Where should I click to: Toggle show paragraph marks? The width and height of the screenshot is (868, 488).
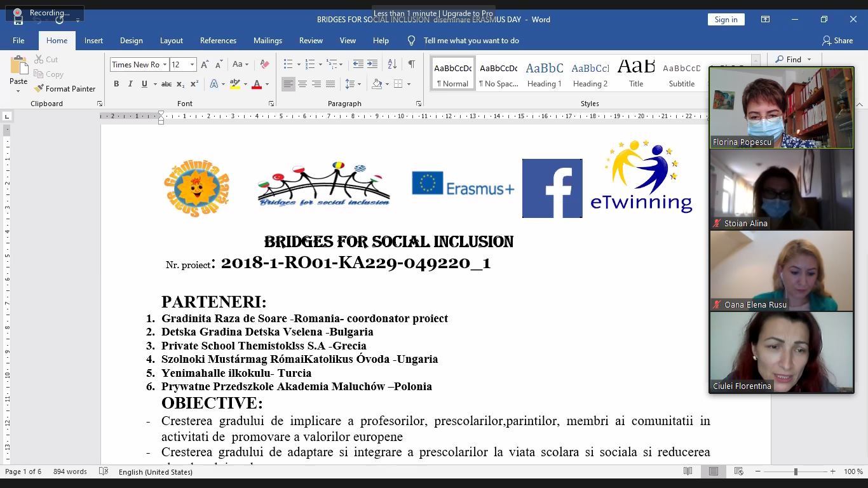coord(412,64)
